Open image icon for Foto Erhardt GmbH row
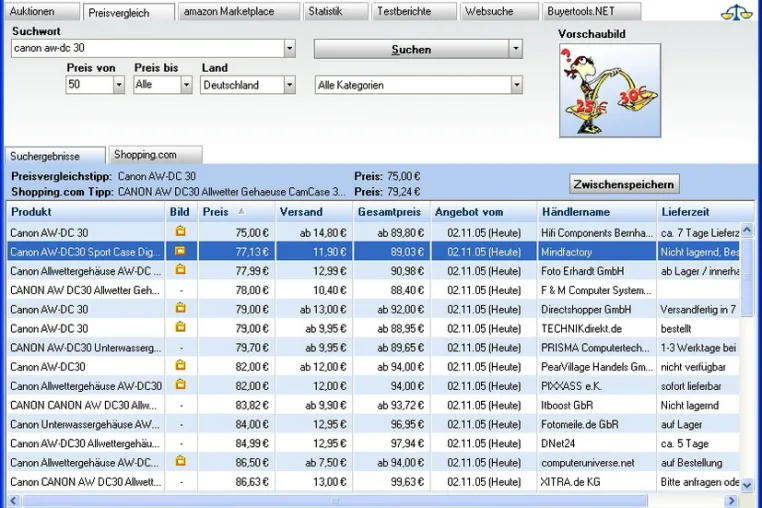This screenshot has width=762, height=508. 180,270
